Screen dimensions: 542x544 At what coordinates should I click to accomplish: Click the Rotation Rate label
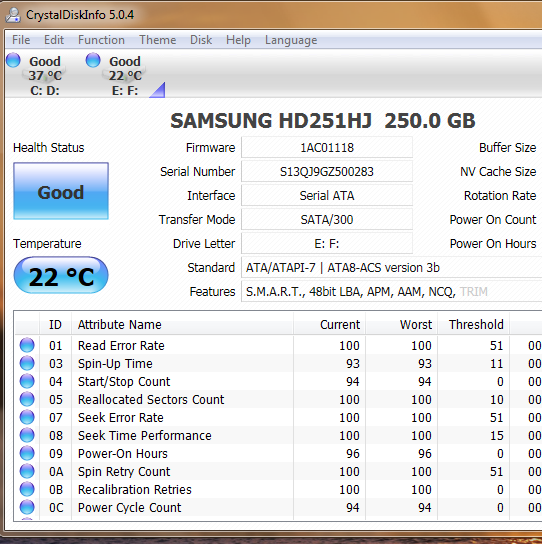pos(500,196)
